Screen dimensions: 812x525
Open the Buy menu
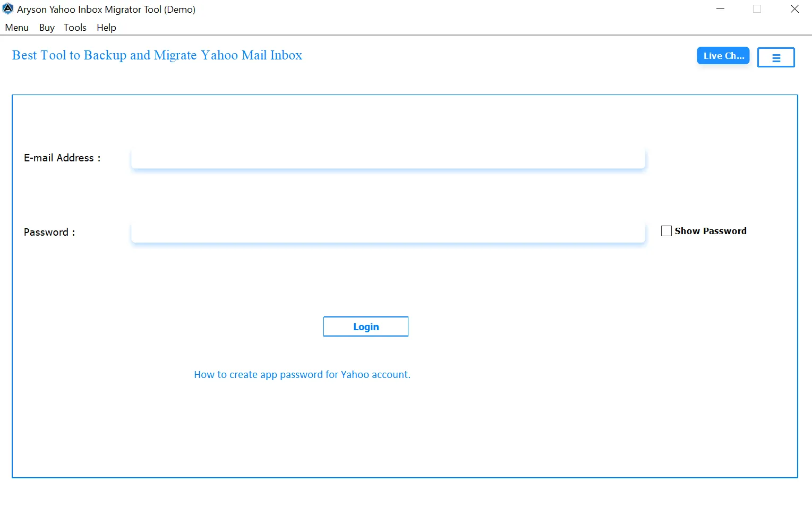(47, 28)
